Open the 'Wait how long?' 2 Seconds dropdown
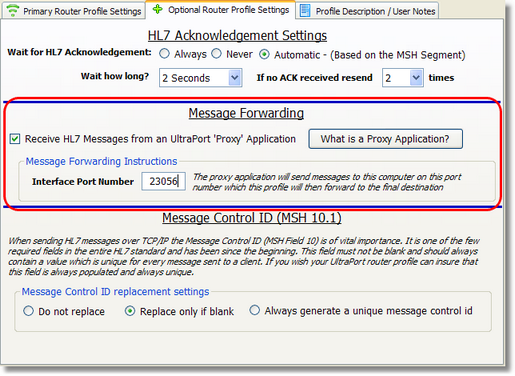Screen dimensions: 515x376 pos(200,78)
